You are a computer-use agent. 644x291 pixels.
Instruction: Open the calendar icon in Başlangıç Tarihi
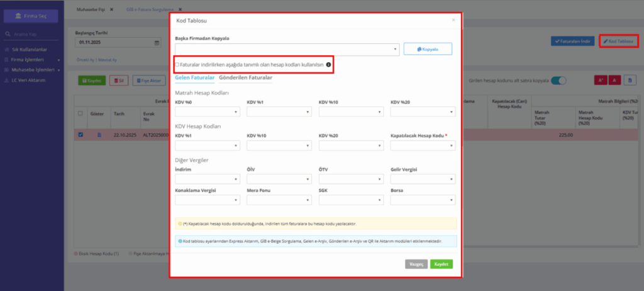click(157, 43)
